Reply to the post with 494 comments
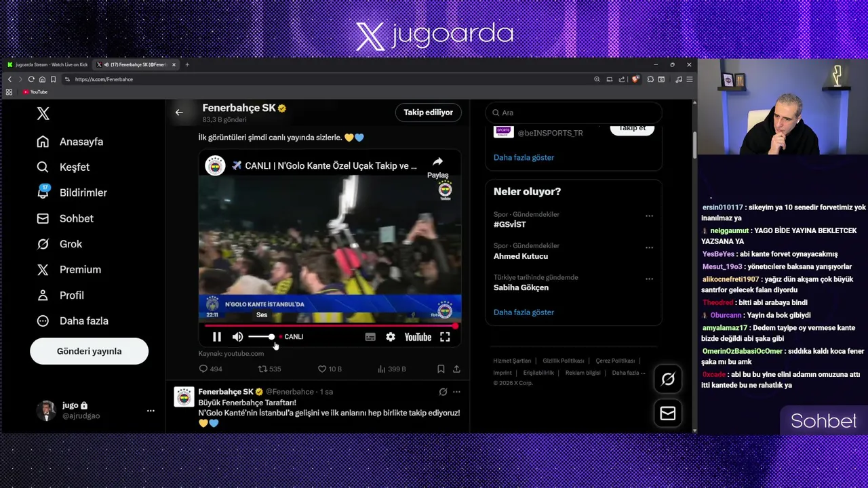The height and width of the screenshot is (488, 868). pos(210,369)
